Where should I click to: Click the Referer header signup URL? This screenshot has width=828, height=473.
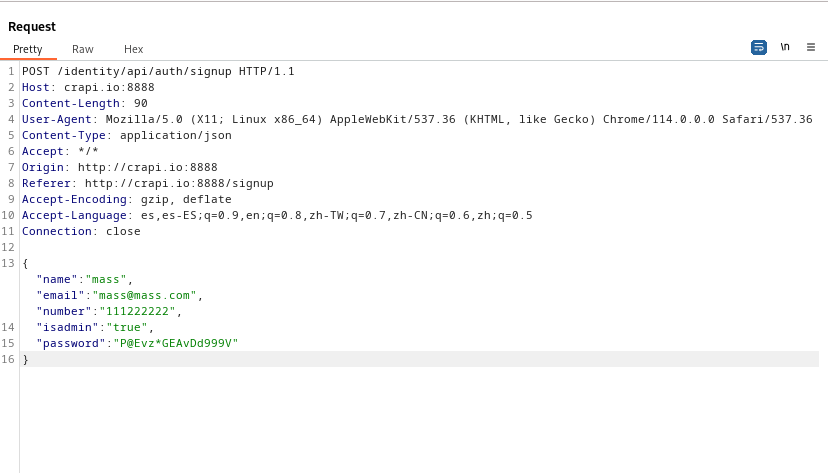pyautogui.click(x=179, y=183)
